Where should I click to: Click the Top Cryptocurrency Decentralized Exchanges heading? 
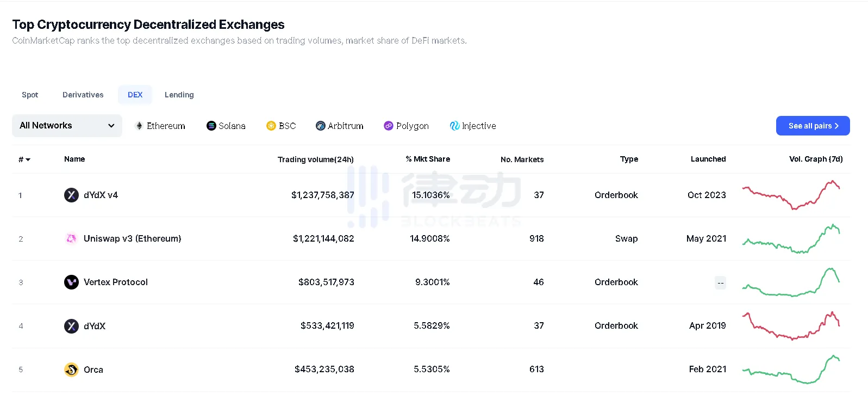tap(148, 24)
